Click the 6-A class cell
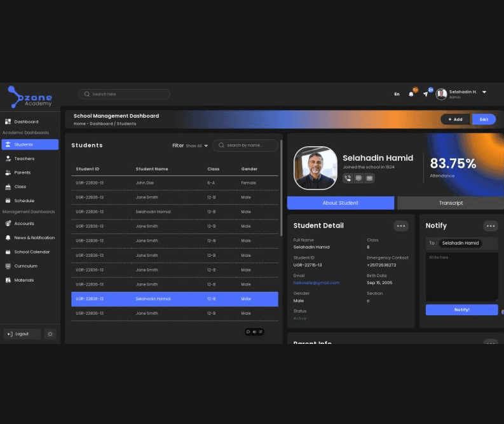Viewport: 504px width, 424px height. click(211, 183)
